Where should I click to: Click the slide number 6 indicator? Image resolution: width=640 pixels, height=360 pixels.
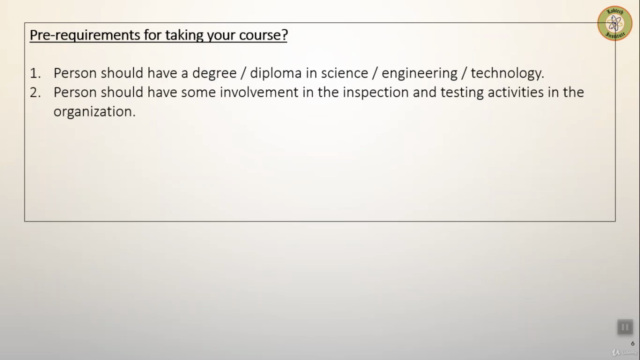pos(633,344)
